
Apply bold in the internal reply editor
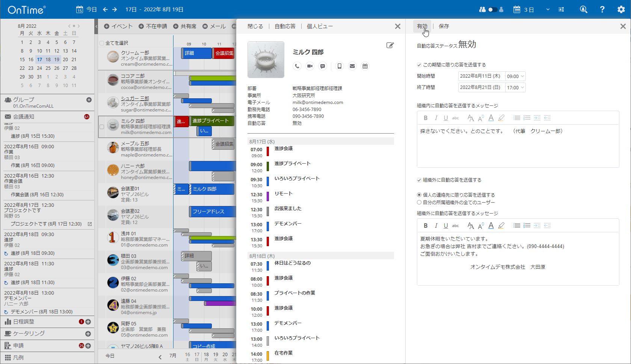[426, 117]
